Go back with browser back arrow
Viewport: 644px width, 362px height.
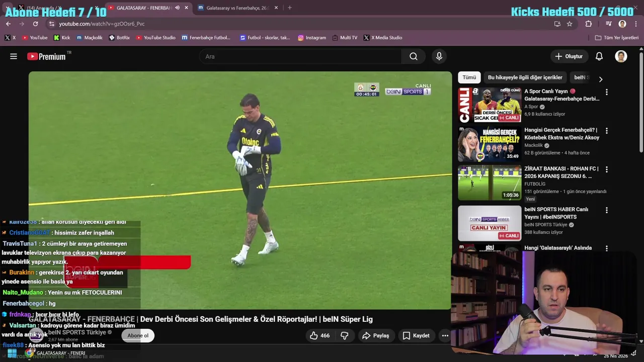coord(8,24)
